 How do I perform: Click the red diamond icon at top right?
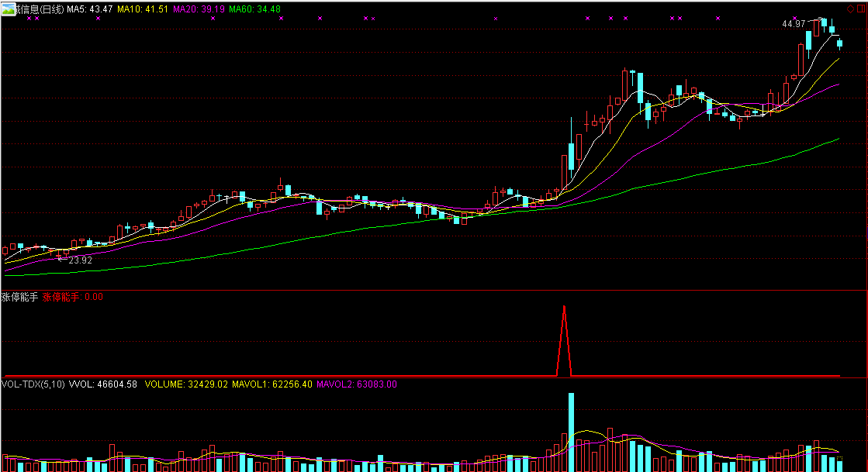point(850,9)
